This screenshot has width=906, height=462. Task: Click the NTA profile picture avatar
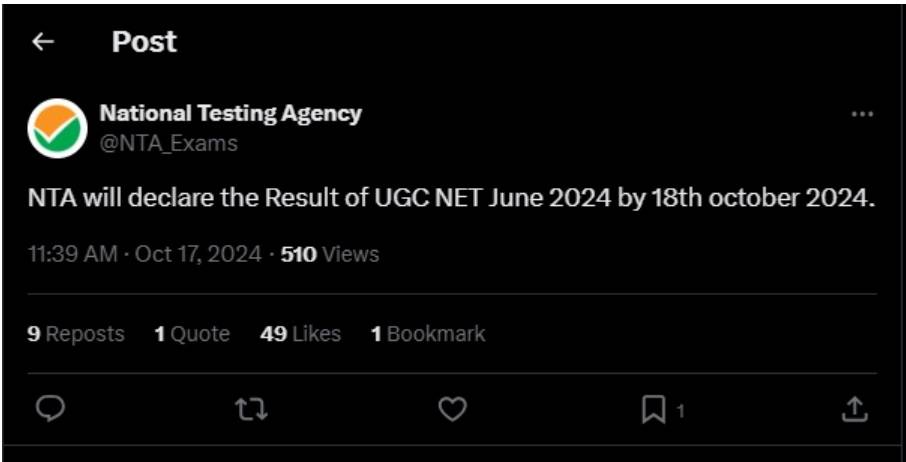57,128
